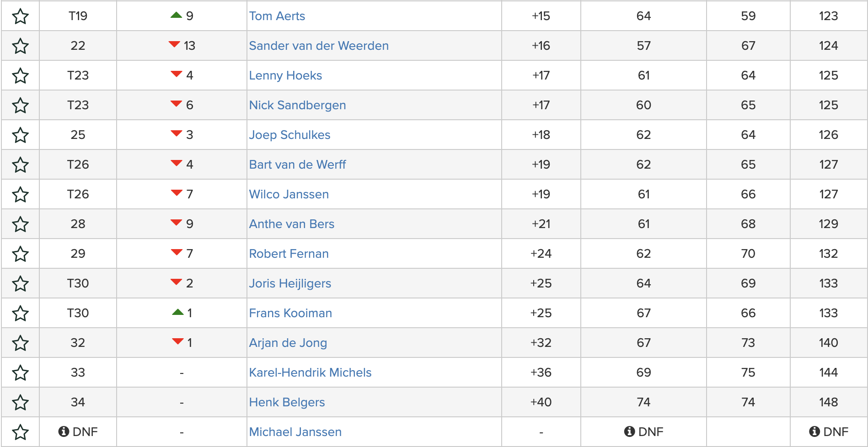Open Karel-Hendrik Michels player link

click(310, 372)
